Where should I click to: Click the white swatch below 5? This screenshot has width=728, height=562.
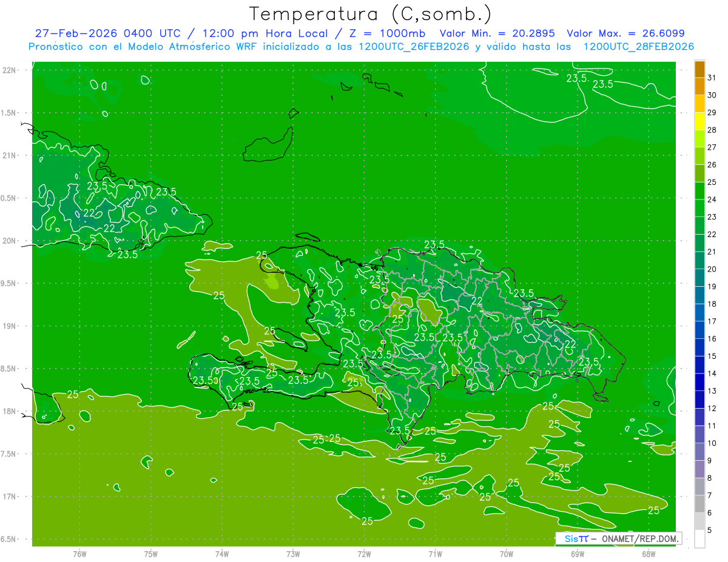pyautogui.click(x=699, y=539)
